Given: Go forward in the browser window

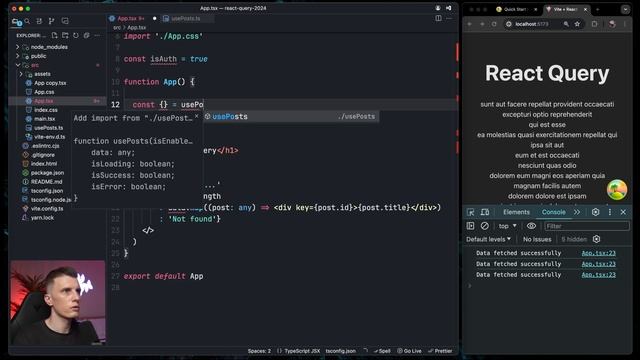Looking at the screenshot, I should 482,24.
